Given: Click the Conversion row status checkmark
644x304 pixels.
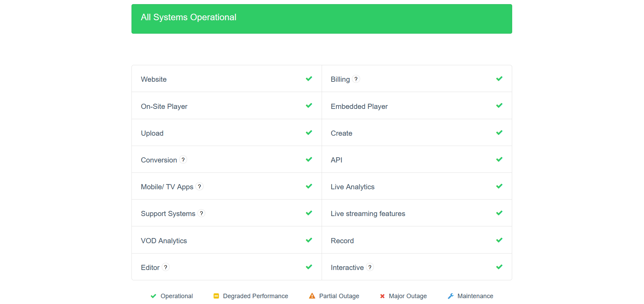Looking at the screenshot, I should tap(309, 159).
